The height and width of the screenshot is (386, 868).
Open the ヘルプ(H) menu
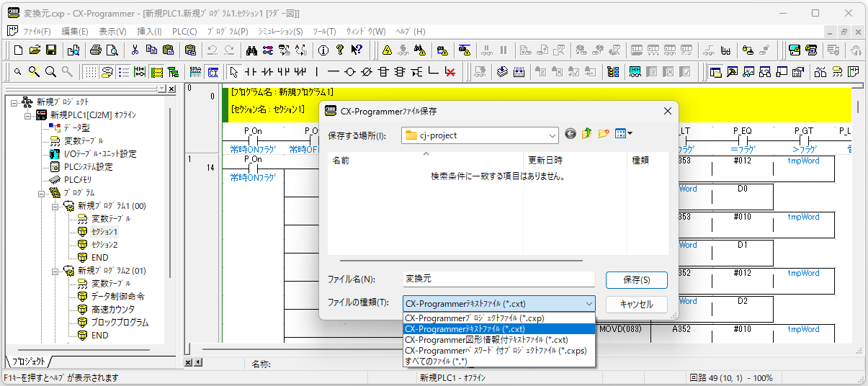pyautogui.click(x=411, y=32)
